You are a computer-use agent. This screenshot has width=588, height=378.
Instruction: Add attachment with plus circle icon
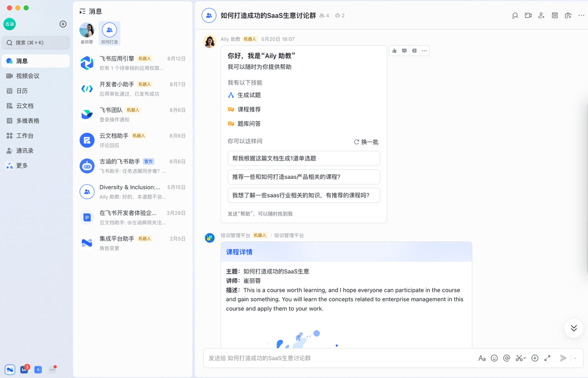coord(535,358)
